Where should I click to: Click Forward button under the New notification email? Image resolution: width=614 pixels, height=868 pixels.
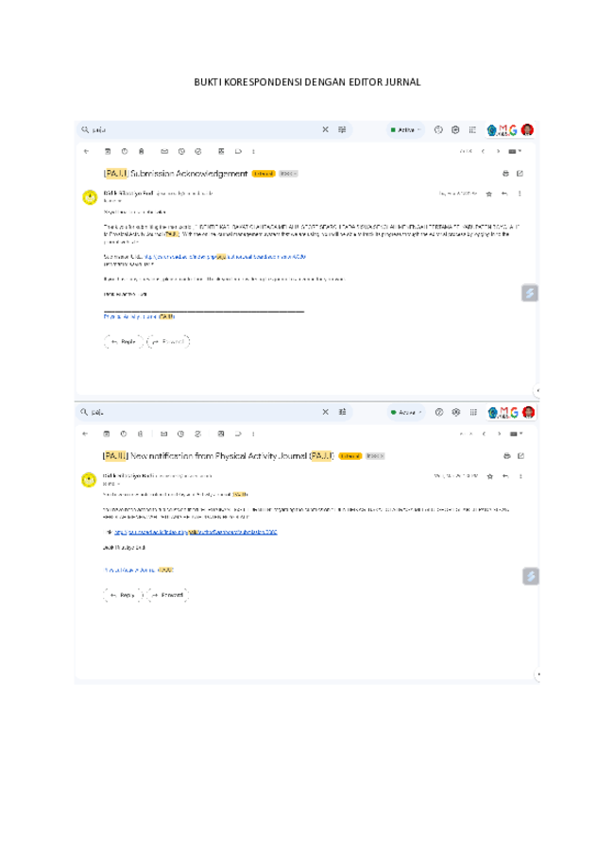pos(168,595)
